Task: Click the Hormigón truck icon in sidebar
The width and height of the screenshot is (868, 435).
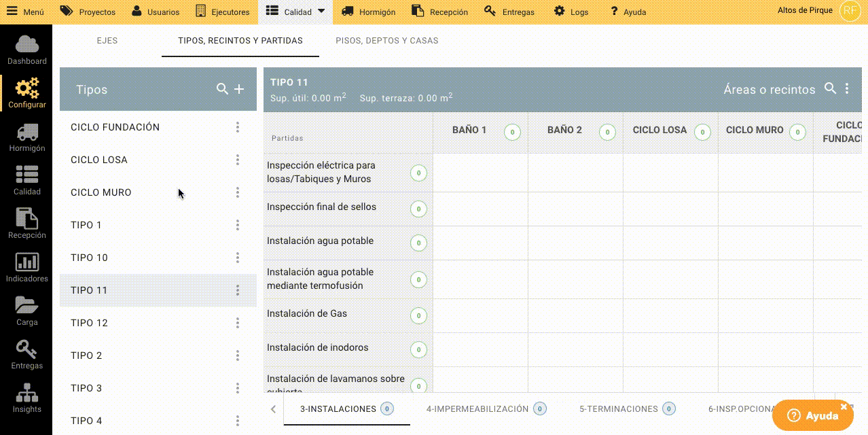Action: [26, 133]
